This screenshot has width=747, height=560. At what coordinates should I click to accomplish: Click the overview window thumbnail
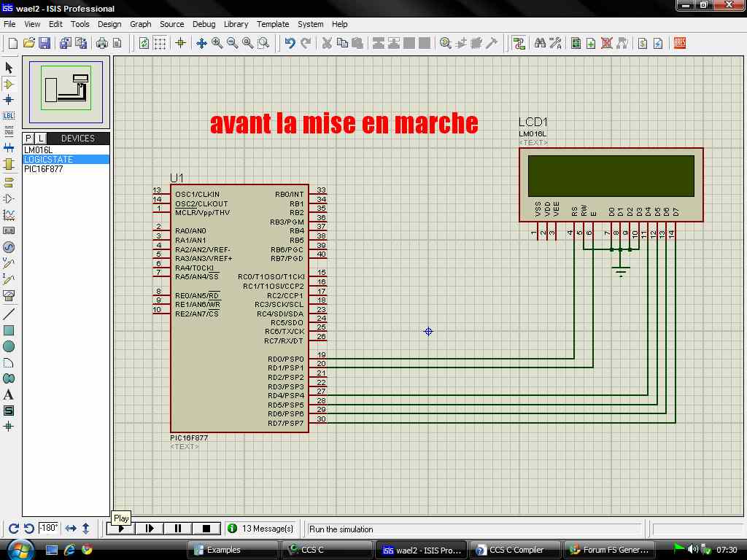pos(66,92)
